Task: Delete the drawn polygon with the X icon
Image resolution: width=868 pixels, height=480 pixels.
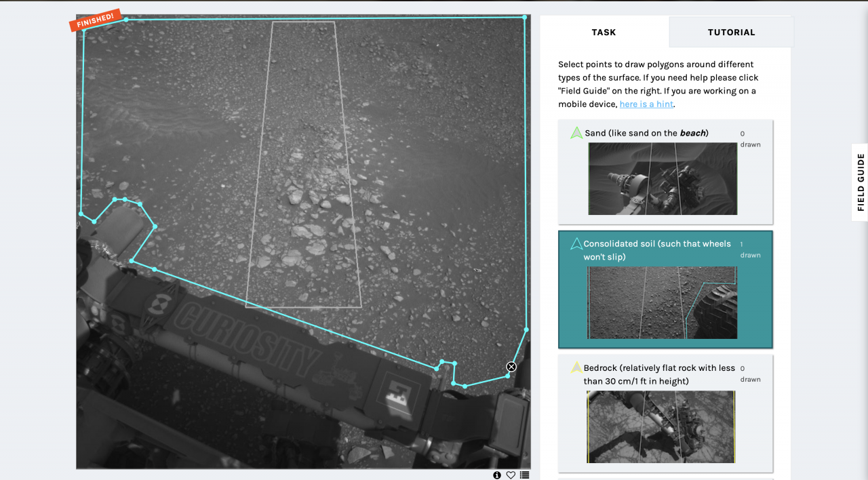Action: 511,367
